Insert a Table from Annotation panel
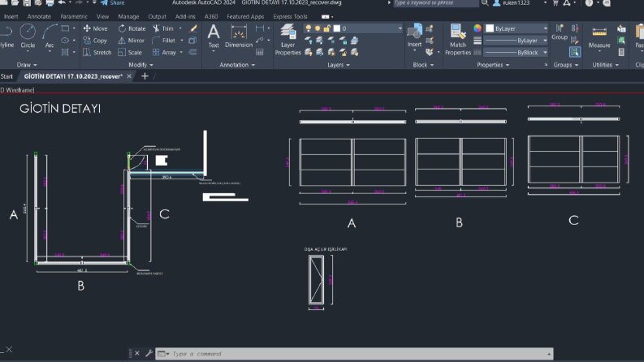 [x=260, y=52]
